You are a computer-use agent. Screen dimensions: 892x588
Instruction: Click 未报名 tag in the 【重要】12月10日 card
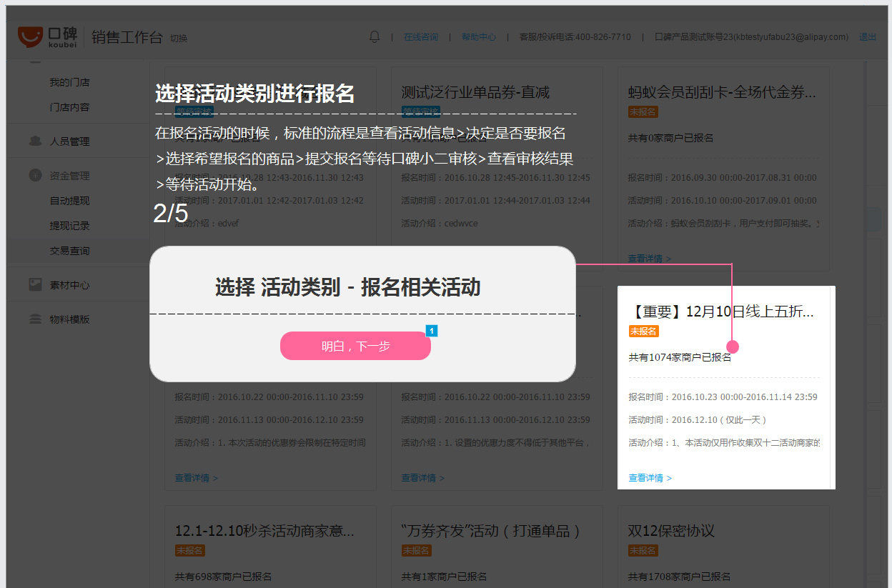click(x=643, y=331)
